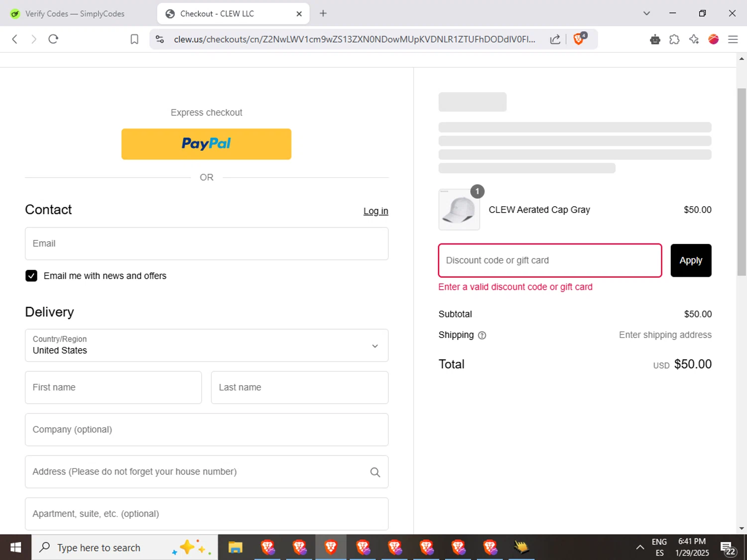Click the gray cap product thumbnail

pyautogui.click(x=459, y=210)
